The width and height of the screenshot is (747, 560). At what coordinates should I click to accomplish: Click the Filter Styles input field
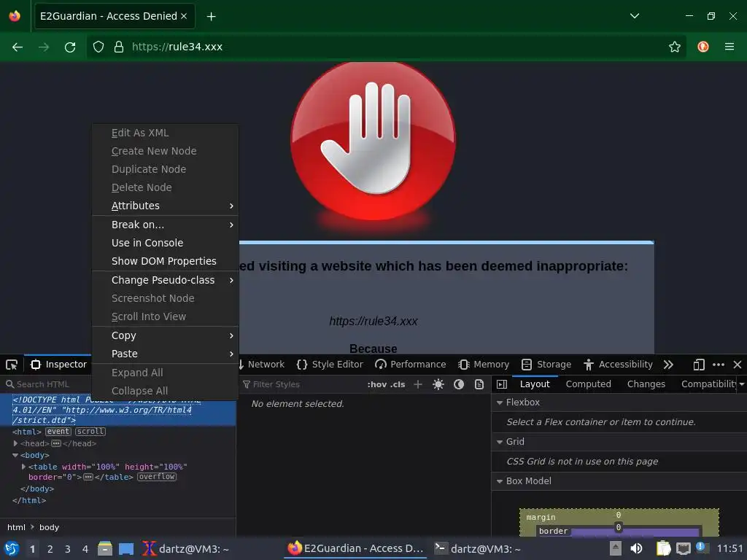pyautogui.click(x=303, y=384)
